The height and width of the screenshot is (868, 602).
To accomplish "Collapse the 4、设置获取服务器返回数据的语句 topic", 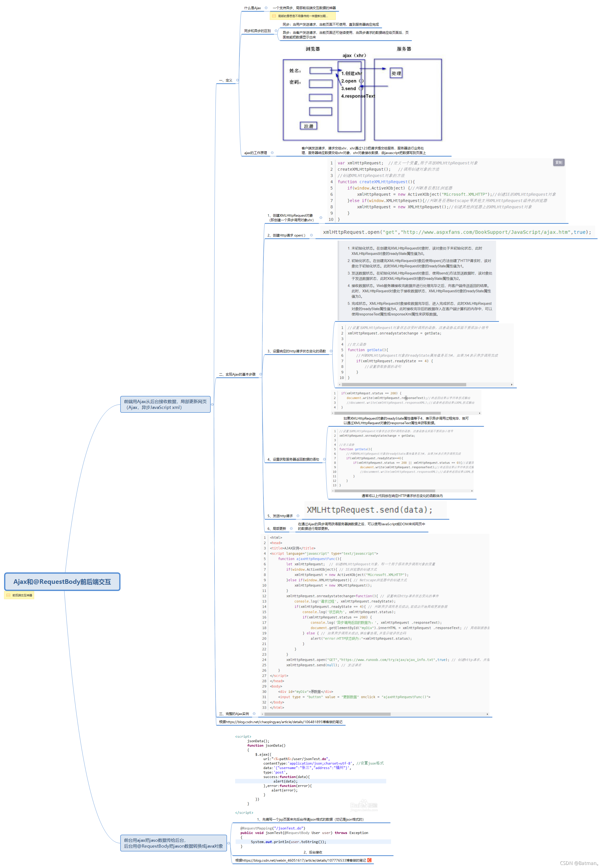I will click(324, 459).
